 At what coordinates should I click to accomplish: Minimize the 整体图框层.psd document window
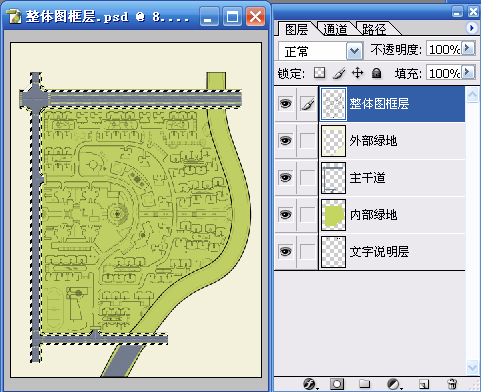[x=209, y=16]
